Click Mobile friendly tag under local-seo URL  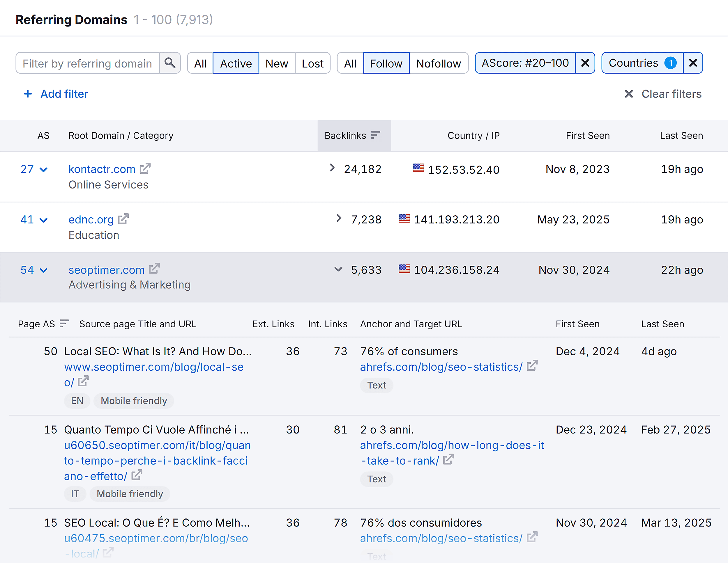click(134, 401)
